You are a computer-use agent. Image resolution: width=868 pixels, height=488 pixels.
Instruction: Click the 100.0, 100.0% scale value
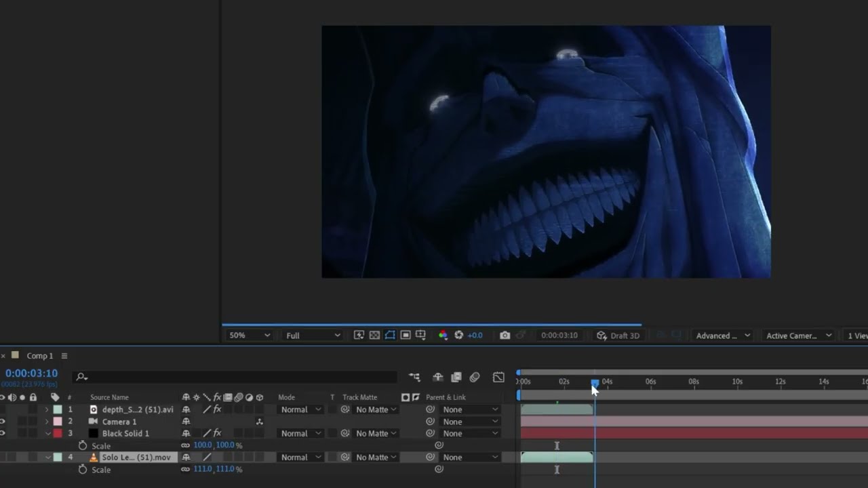tap(218, 445)
